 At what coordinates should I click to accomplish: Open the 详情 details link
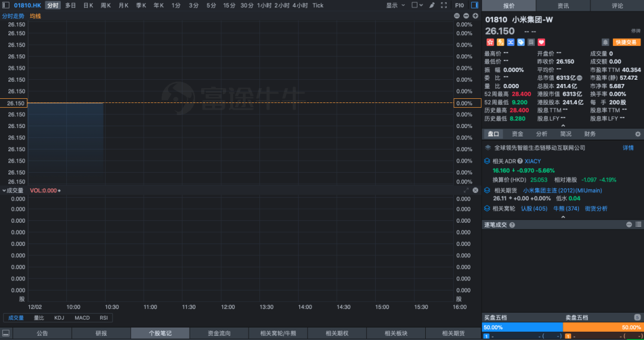point(628,148)
